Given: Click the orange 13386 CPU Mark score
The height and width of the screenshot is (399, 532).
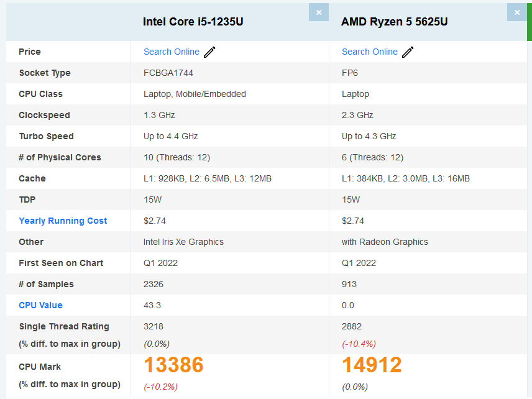Looking at the screenshot, I should pyautogui.click(x=173, y=365).
